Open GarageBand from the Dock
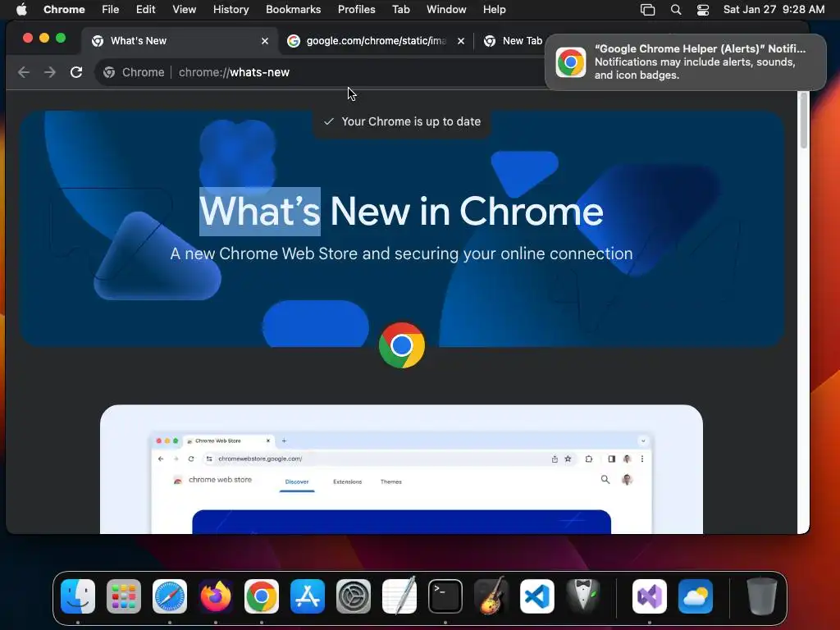840x630 pixels. [491, 596]
